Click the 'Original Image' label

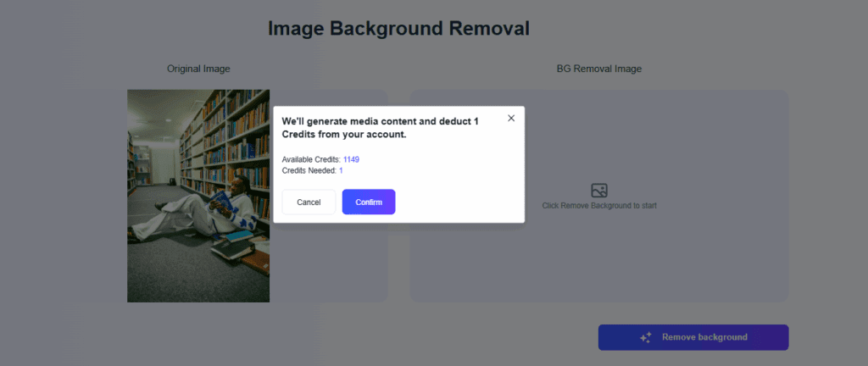198,69
